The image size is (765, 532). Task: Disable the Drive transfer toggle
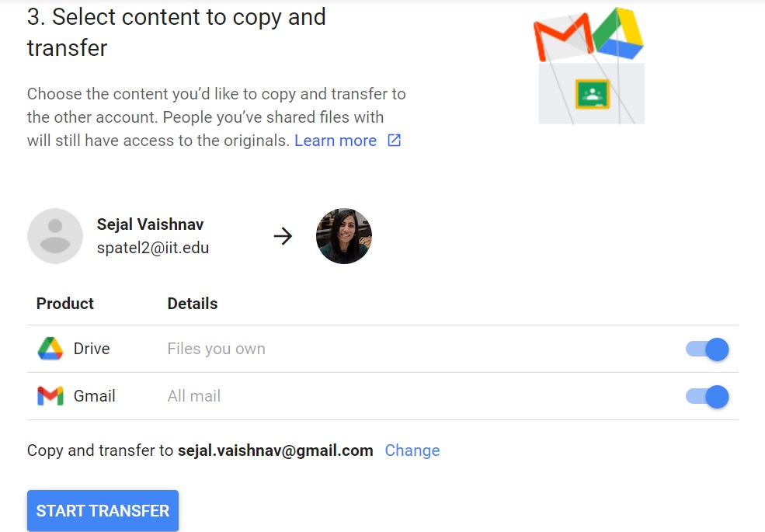point(707,349)
